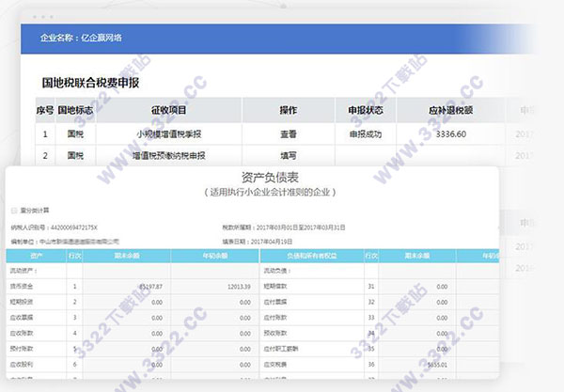Click the 短期投资 row label
The image size is (564, 392).
click(x=22, y=302)
